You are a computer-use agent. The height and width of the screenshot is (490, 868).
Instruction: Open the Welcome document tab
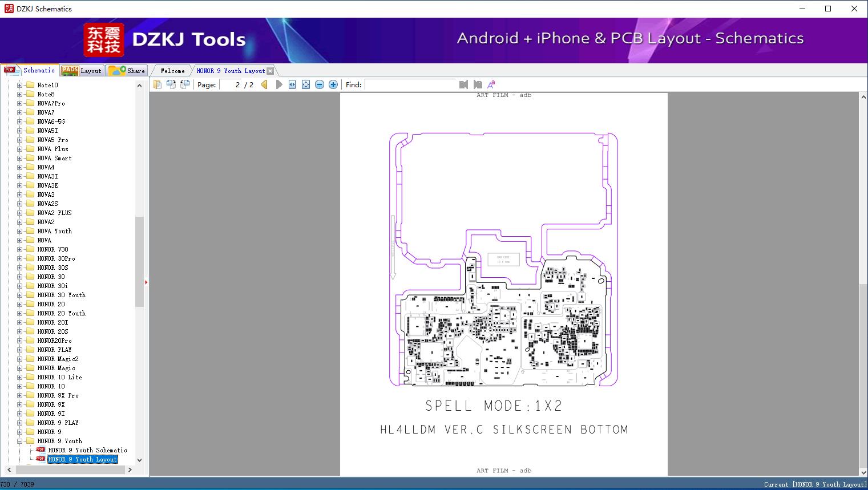(172, 71)
